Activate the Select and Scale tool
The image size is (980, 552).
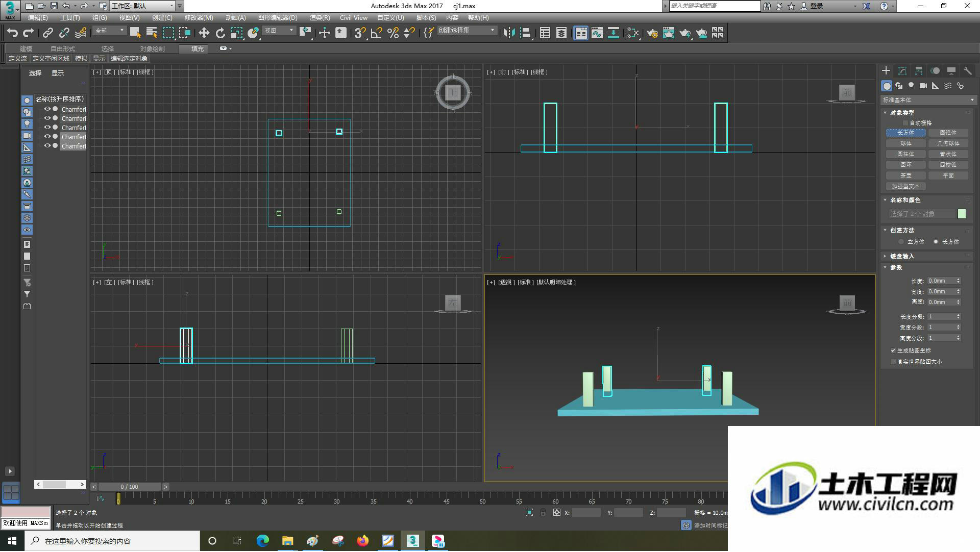tap(236, 33)
